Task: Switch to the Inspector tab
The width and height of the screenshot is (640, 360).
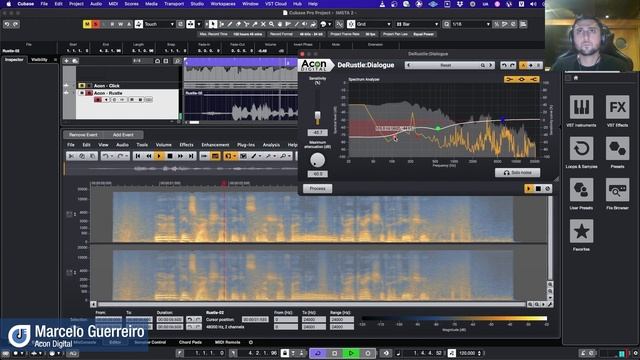Action: coord(14,60)
